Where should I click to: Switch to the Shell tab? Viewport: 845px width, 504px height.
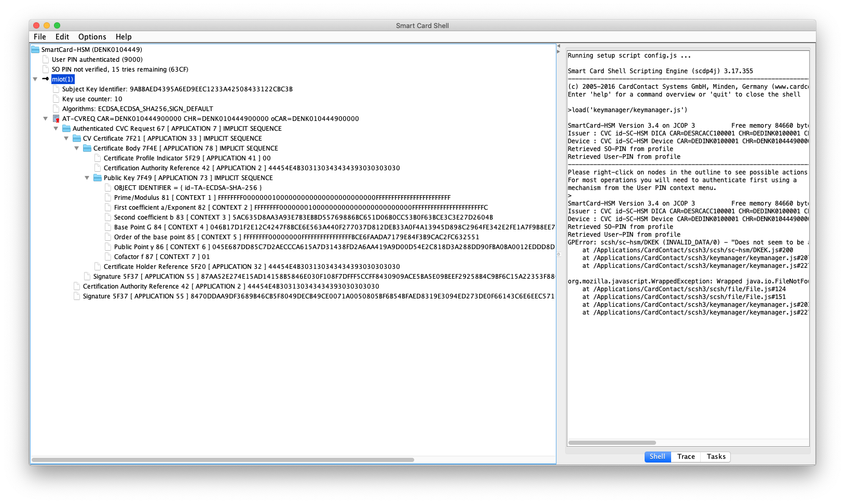(658, 457)
